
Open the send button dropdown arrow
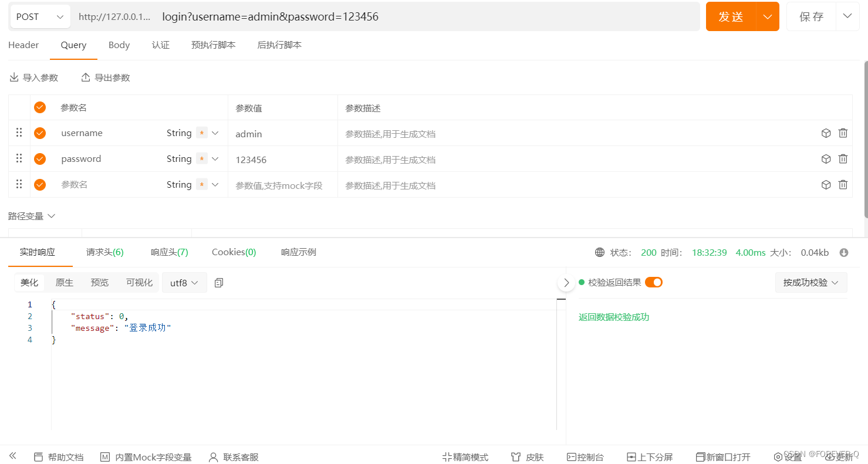coord(768,16)
